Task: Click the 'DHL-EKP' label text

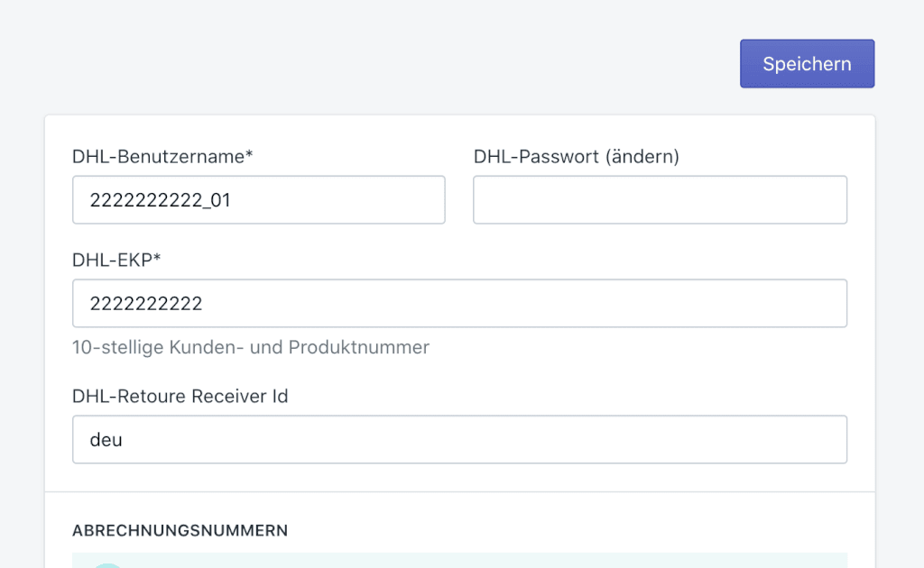Action: [x=112, y=260]
